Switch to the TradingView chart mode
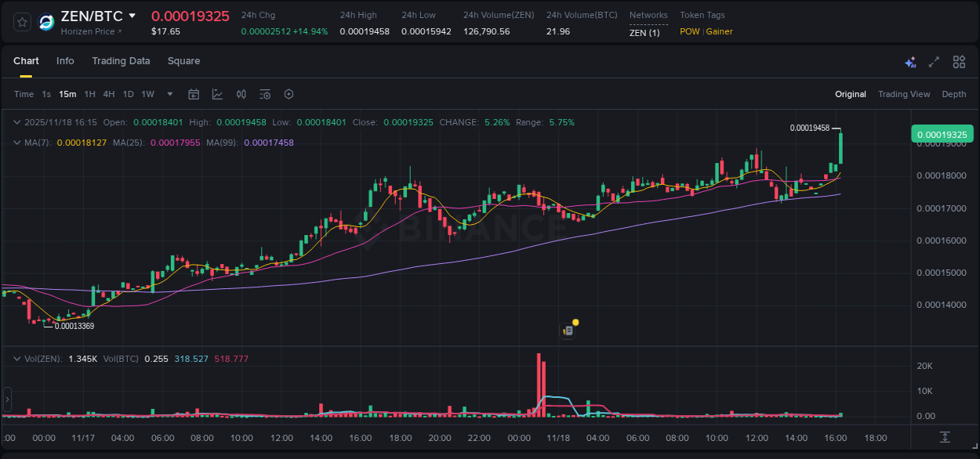This screenshot has width=980, height=459. point(903,94)
